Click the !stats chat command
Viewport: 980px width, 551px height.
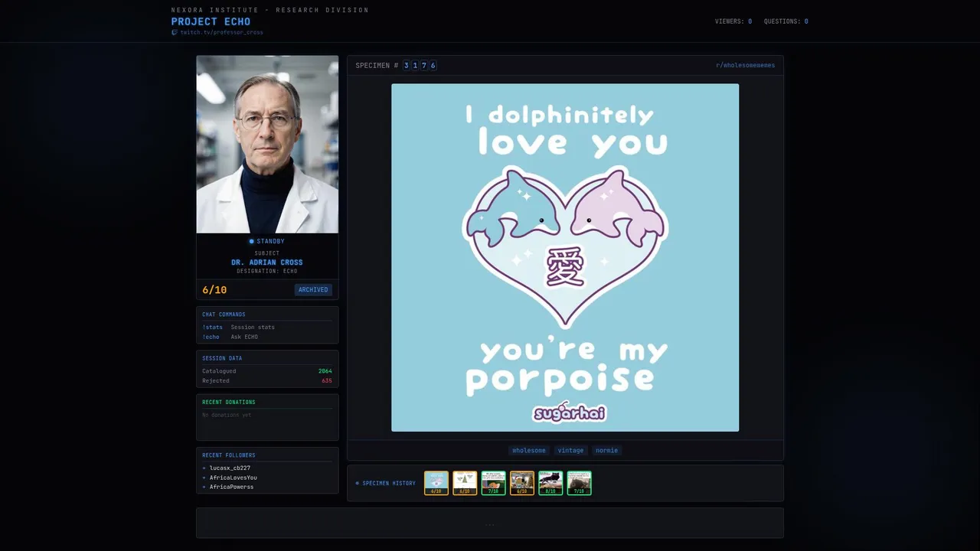coord(212,328)
